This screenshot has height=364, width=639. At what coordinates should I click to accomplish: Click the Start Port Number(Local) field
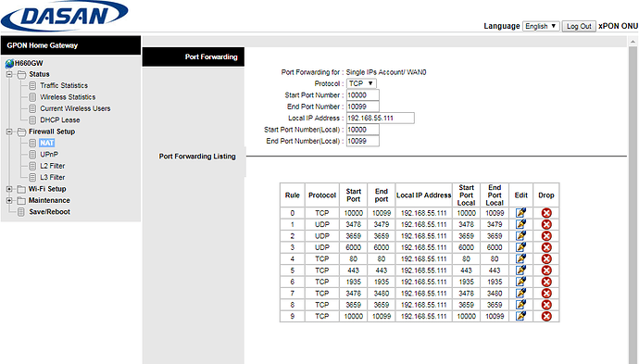click(x=363, y=130)
